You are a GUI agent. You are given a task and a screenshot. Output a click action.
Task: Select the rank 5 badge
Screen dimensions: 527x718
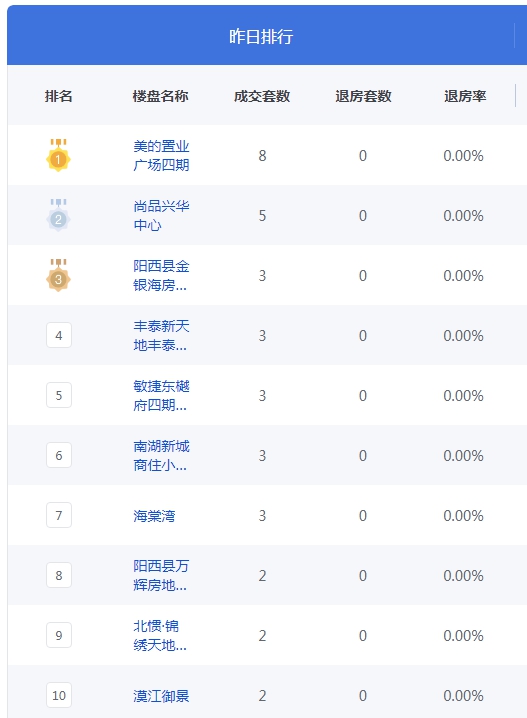click(x=59, y=395)
